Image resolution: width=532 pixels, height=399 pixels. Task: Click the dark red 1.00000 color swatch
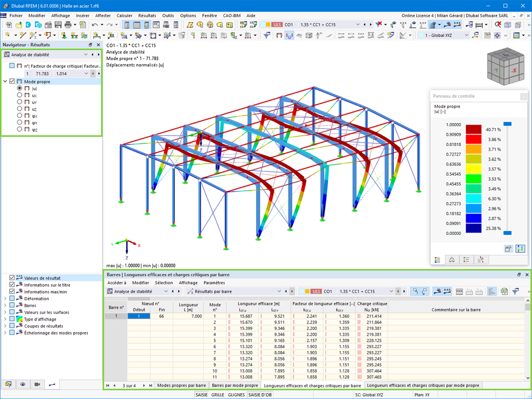(x=473, y=129)
